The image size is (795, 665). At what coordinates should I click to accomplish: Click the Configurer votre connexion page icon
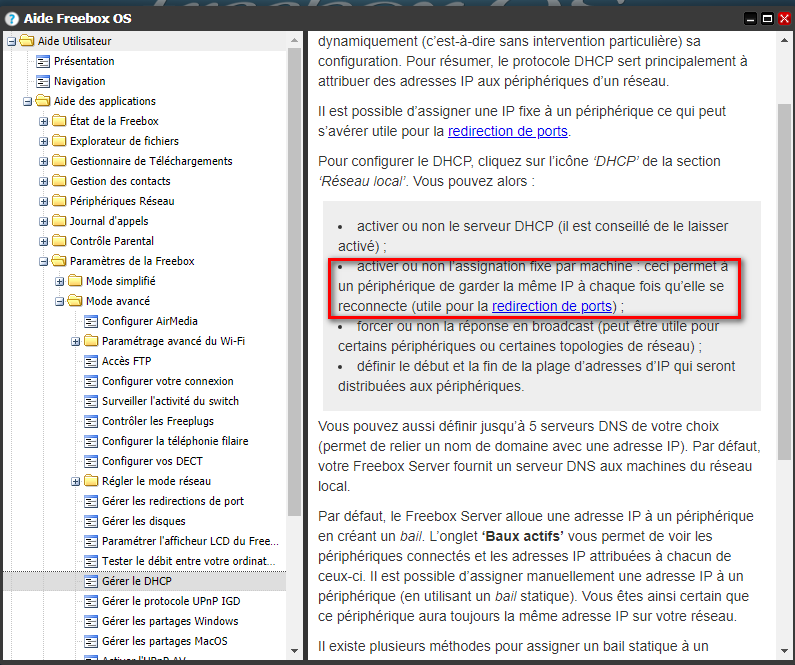pyautogui.click(x=91, y=381)
